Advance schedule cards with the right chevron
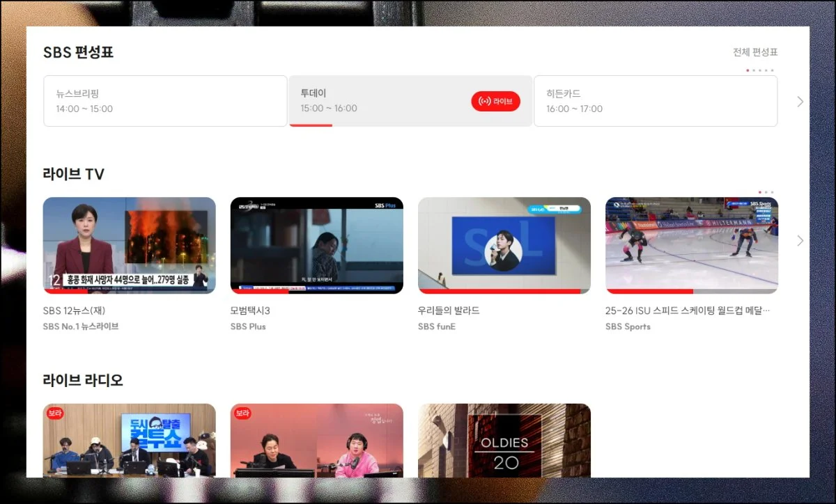The image size is (836, 504). (800, 101)
